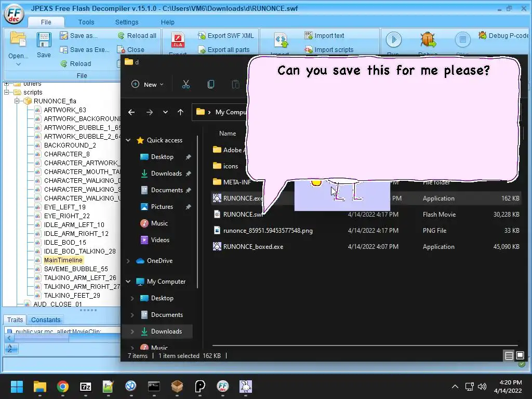Open the Tools ribbon tab
The height and width of the screenshot is (399, 532).
(x=86, y=22)
